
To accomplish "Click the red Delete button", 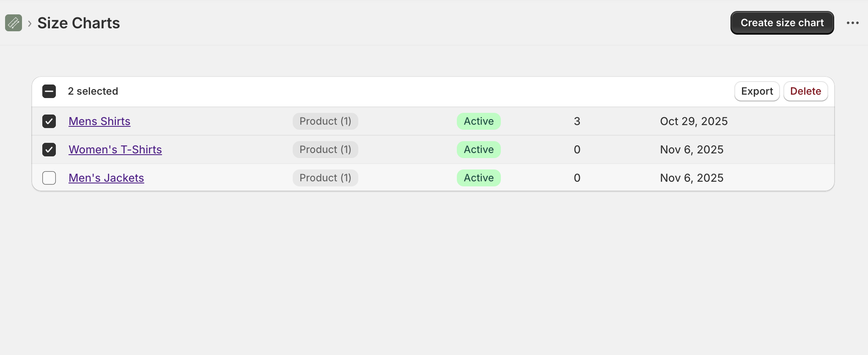I will tap(805, 91).
